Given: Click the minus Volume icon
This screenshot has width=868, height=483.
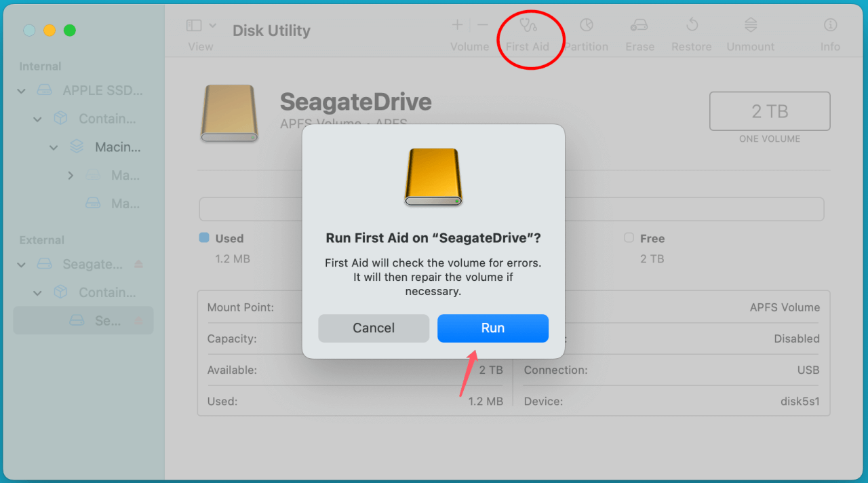Looking at the screenshot, I should click(x=481, y=25).
